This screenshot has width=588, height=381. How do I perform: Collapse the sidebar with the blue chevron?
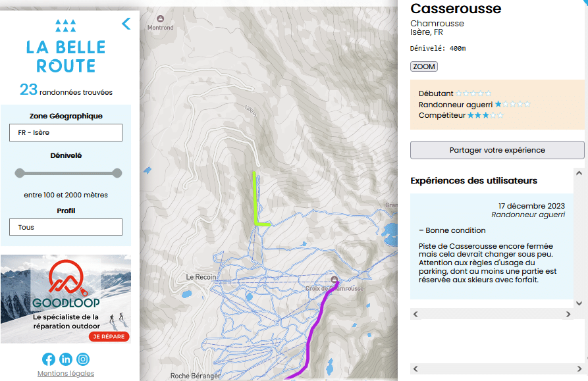pos(126,24)
